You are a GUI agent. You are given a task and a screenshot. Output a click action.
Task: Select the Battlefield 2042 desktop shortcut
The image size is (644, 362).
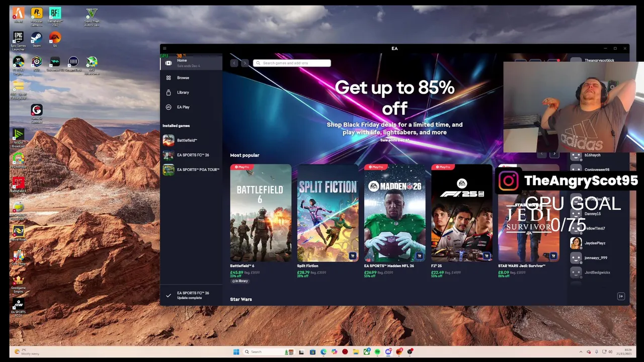click(x=55, y=16)
